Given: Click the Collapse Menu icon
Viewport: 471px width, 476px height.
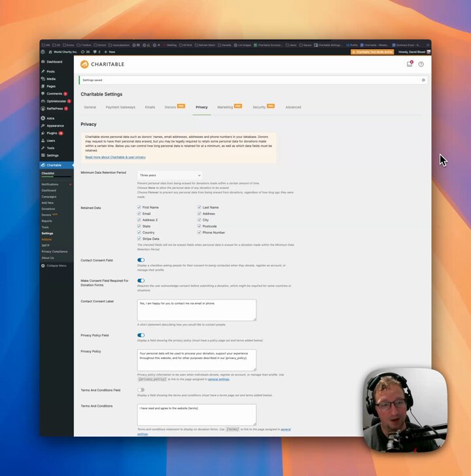Looking at the screenshot, I should (43, 265).
